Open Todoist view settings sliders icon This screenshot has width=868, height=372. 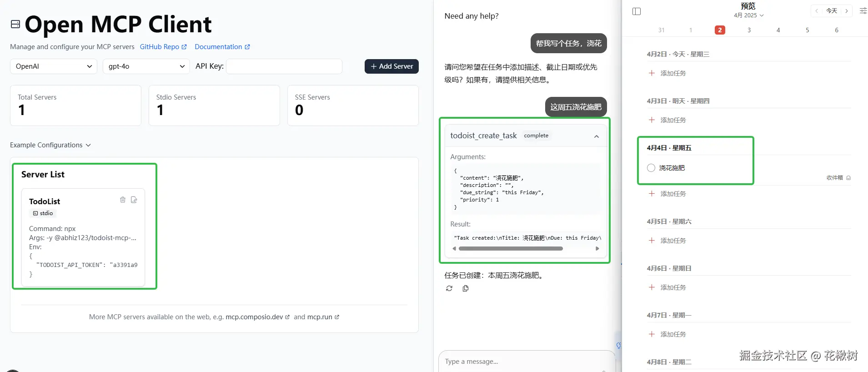pyautogui.click(x=863, y=11)
